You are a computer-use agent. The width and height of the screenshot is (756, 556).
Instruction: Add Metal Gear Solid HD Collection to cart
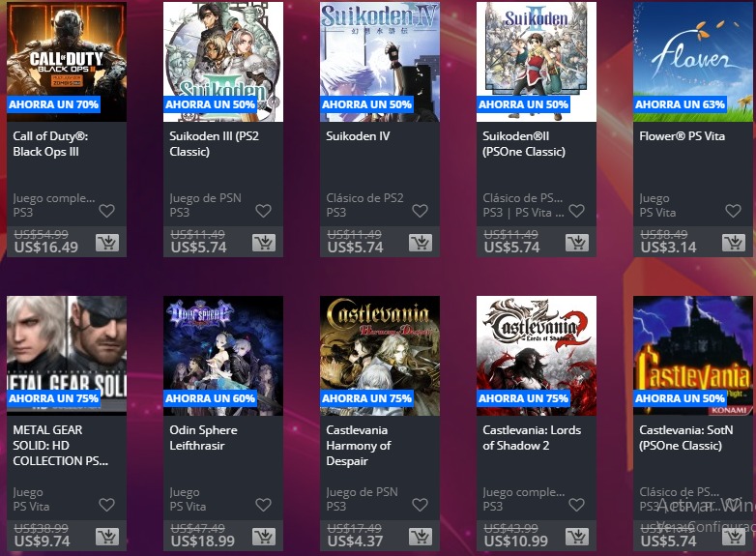107,537
